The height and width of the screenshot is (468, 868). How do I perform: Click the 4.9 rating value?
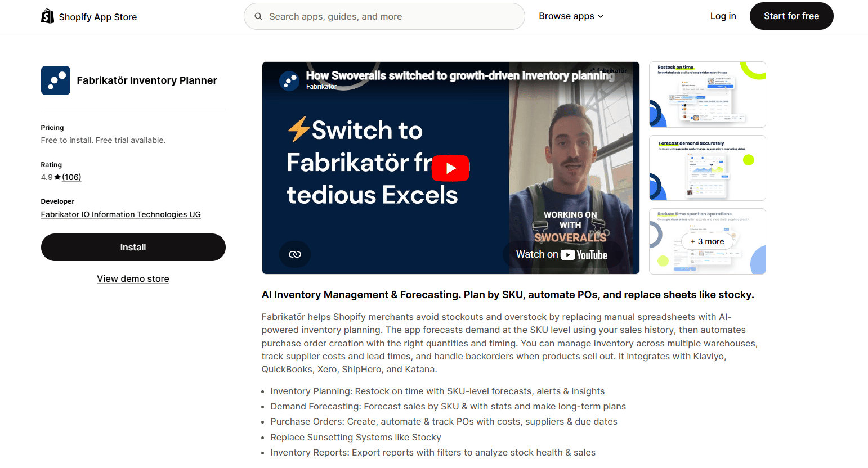(x=47, y=177)
